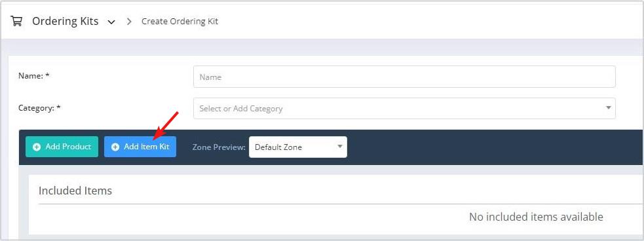The height and width of the screenshot is (241, 644).
Task: Click the red arrow annotation
Action: coord(166,125)
